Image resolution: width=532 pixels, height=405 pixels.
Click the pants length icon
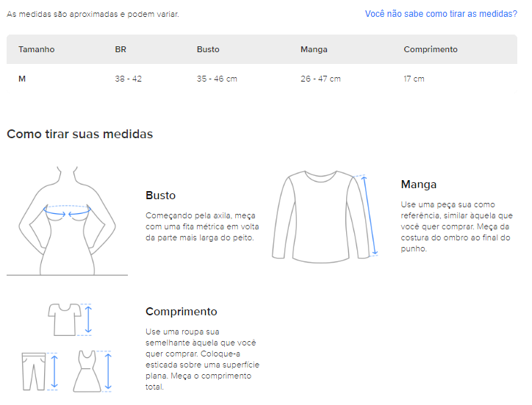pyautogui.click(x=34, y=371)
